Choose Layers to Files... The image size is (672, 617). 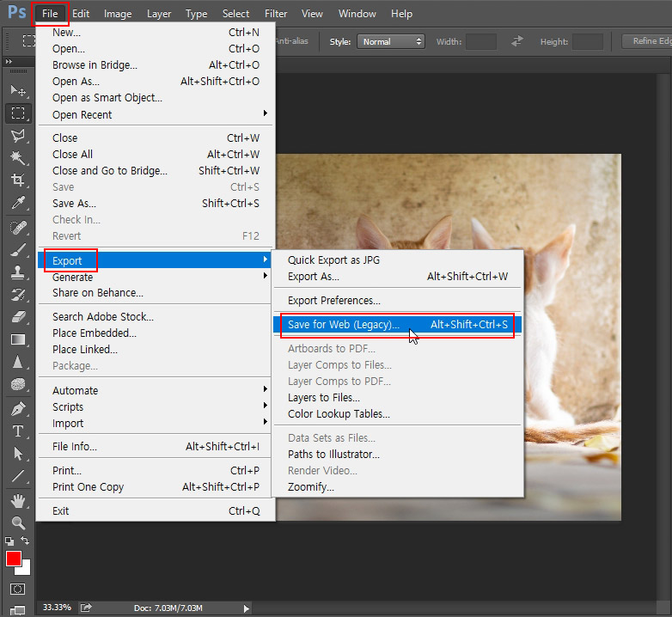(x=397, y=397)
